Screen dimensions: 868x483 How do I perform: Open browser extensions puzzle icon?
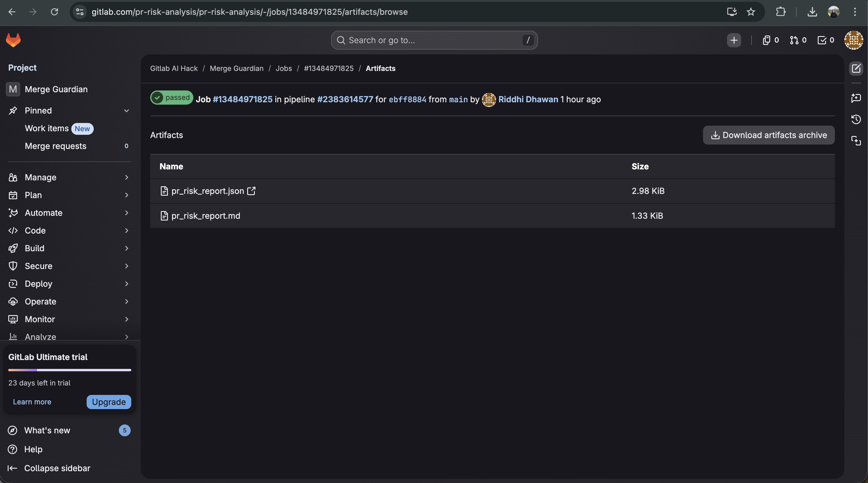pyautogui.click(x=780, y=12)
